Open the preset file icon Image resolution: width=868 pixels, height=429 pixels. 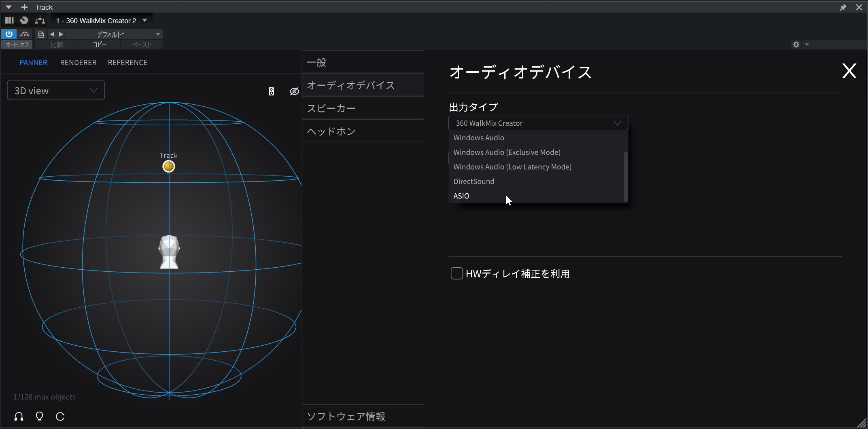41,34
